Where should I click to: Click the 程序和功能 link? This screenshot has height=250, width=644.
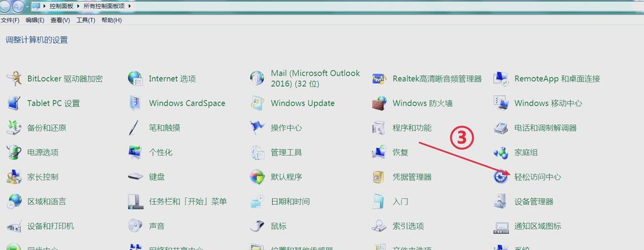(x=412, y=127)
